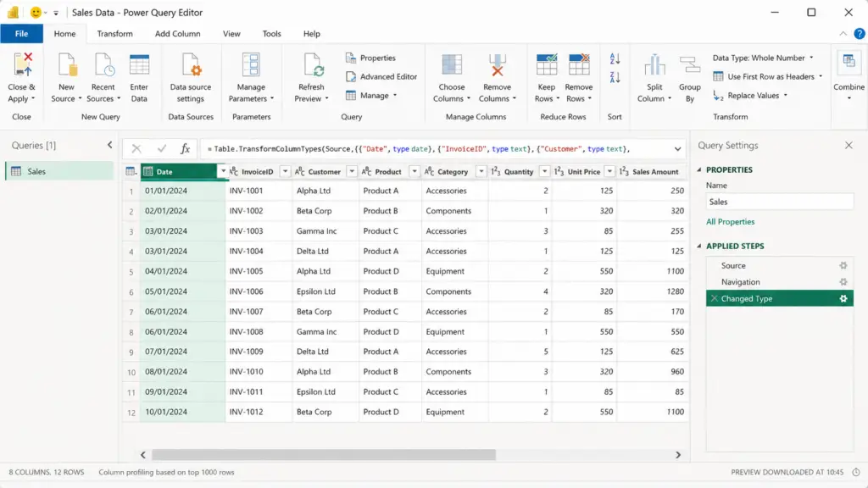The image size is (868, 488).
Task: Open the File tab
Action: (21, 34)
